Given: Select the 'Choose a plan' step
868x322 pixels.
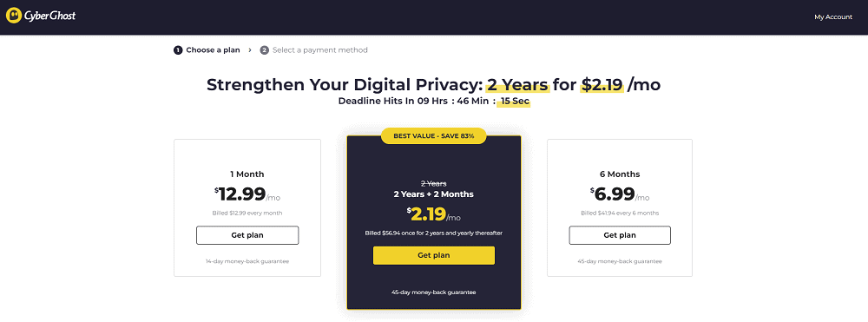Looking at the screenshot, I should click(x=214, y=50).
